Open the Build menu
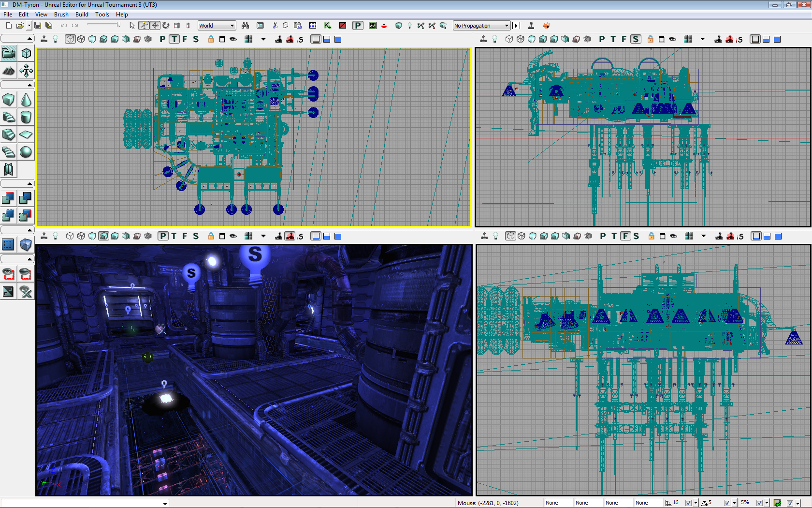Viewport: 812px width, 508px height. 82,14
